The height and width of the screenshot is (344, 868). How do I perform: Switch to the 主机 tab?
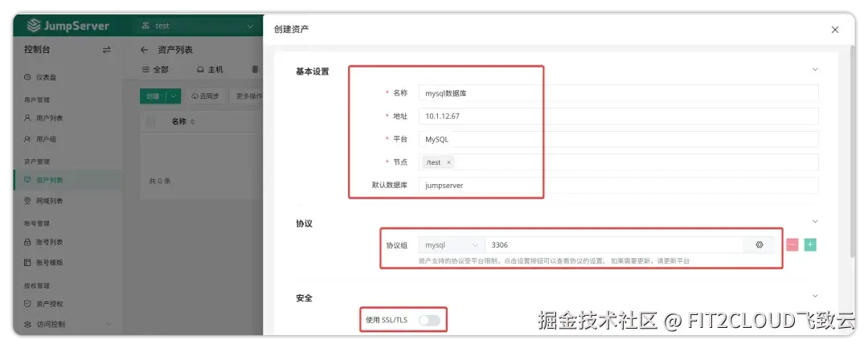[211, 70]
